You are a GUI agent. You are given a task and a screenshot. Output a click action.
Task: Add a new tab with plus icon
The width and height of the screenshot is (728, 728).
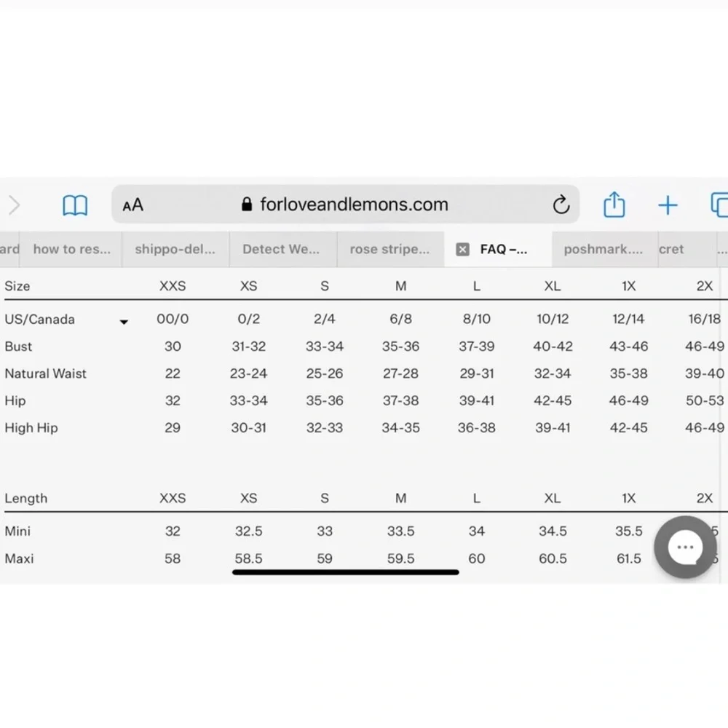click(668, 205)
